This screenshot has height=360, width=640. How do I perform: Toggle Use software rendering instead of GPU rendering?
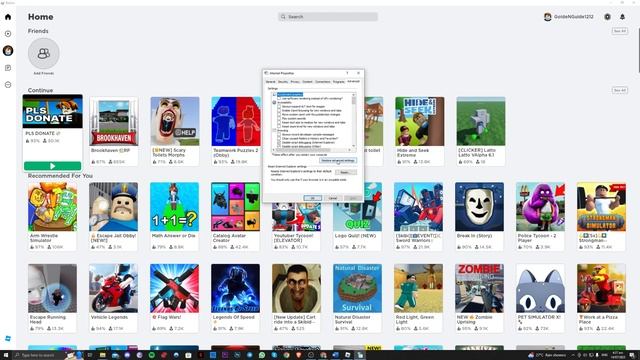[279, 98]
